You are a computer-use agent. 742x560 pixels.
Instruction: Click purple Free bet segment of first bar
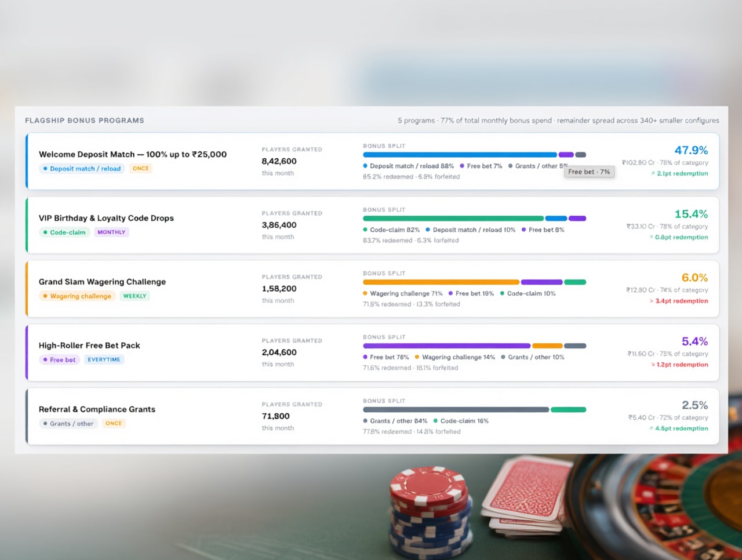click(566, 155)
